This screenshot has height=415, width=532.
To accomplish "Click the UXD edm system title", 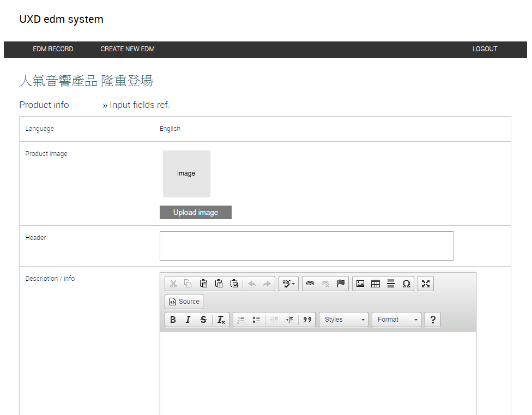I will tap(62, 19).
